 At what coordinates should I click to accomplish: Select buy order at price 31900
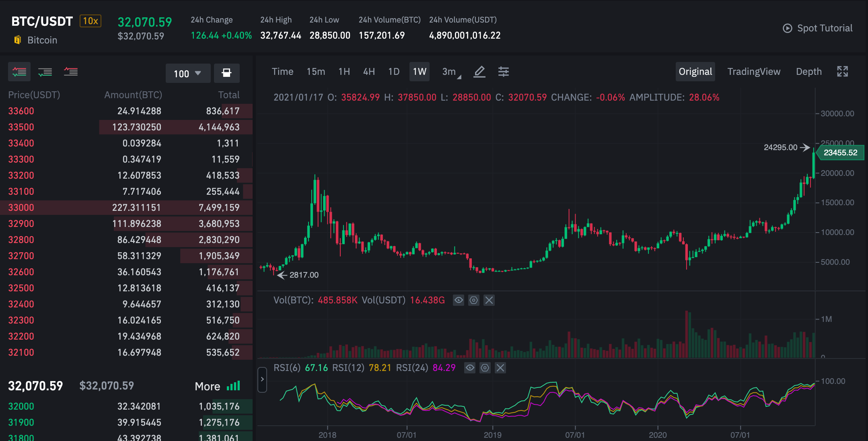point(126,422)
